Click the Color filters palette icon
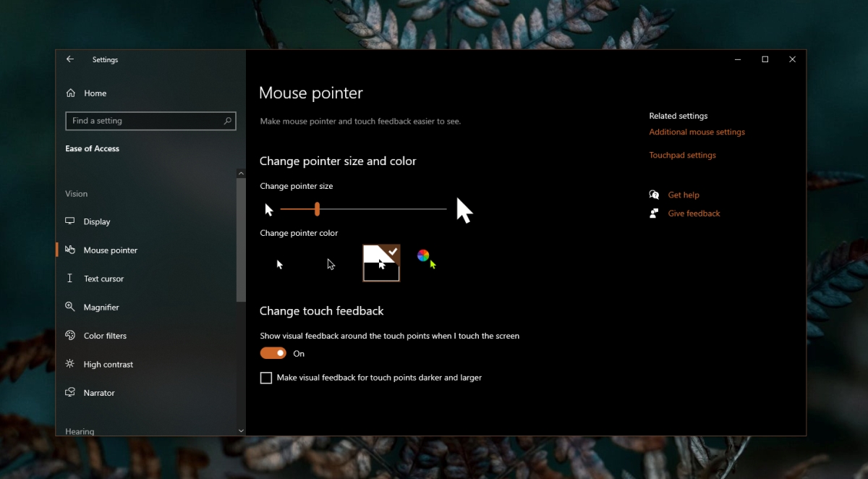Image resolution: width=868 pixels, height=479 pixels. (x=70, y=335)
